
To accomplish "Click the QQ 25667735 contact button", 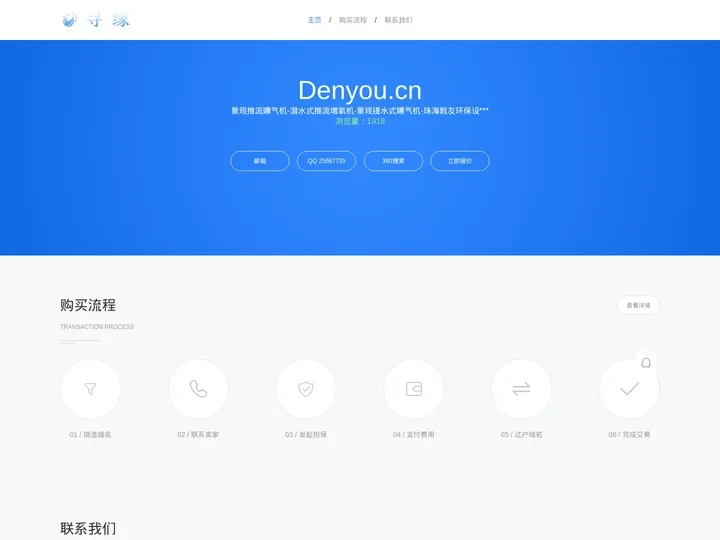I will 326,161.
